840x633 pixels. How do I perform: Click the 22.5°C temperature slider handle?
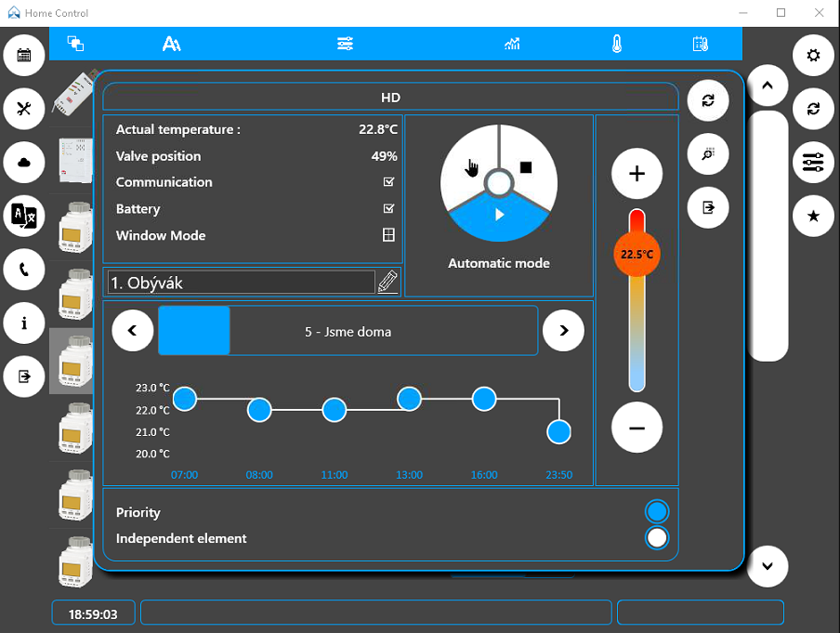[x=637, y=254]
